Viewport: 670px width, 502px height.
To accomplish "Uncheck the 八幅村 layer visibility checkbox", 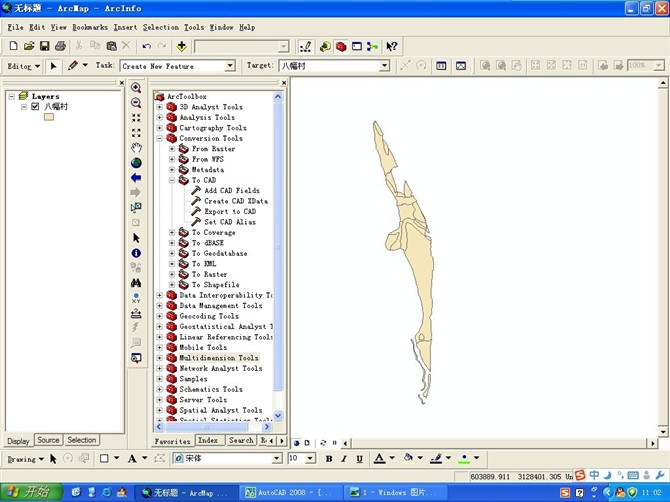I will tap(35, 106).
